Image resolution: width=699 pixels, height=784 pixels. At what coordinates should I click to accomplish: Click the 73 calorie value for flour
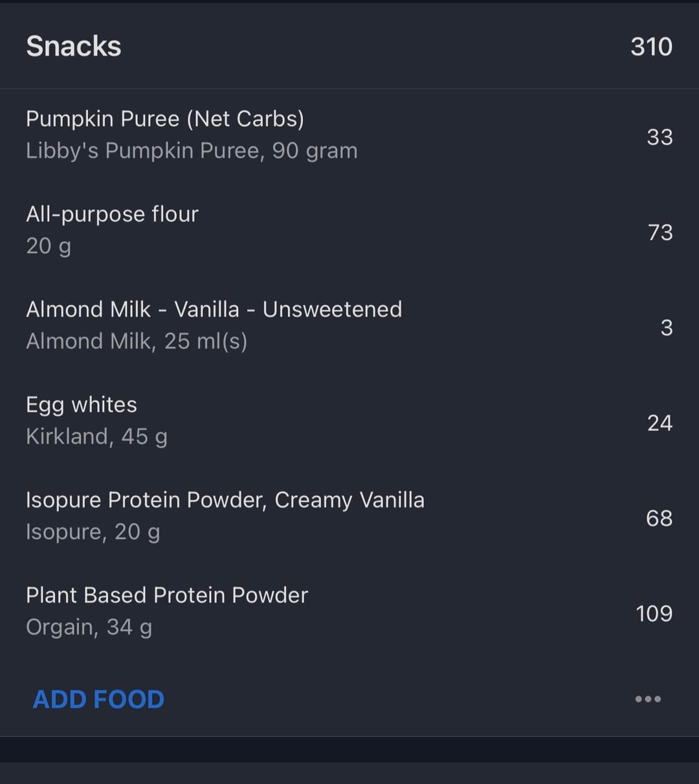click(x=660, y=232)
